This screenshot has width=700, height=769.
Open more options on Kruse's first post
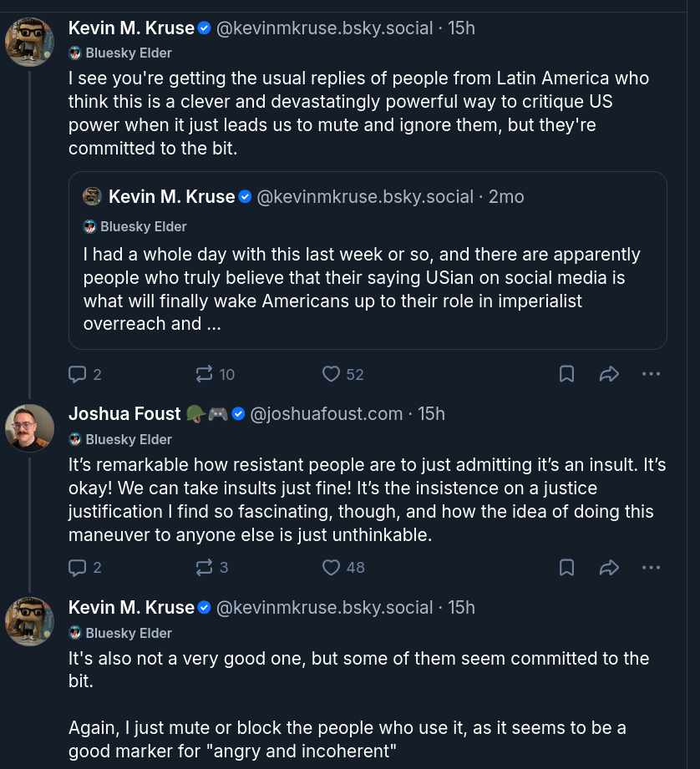coord(652,374)
